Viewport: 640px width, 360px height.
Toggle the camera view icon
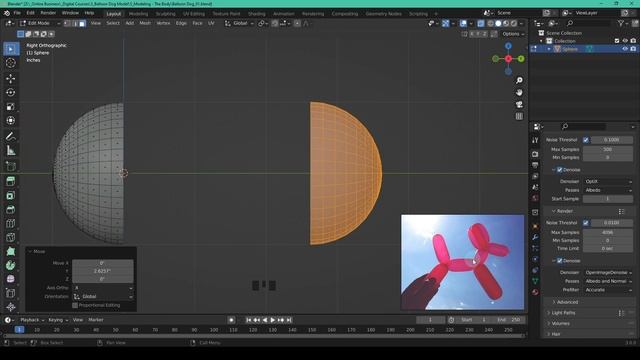[519, 104]
